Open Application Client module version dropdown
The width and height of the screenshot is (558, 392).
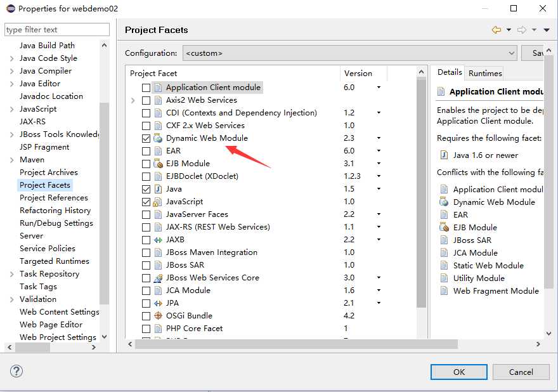tap(379, 88)
